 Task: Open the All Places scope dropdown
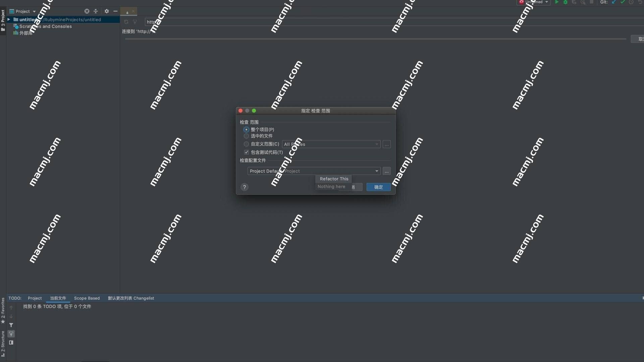tap(331, 144)
